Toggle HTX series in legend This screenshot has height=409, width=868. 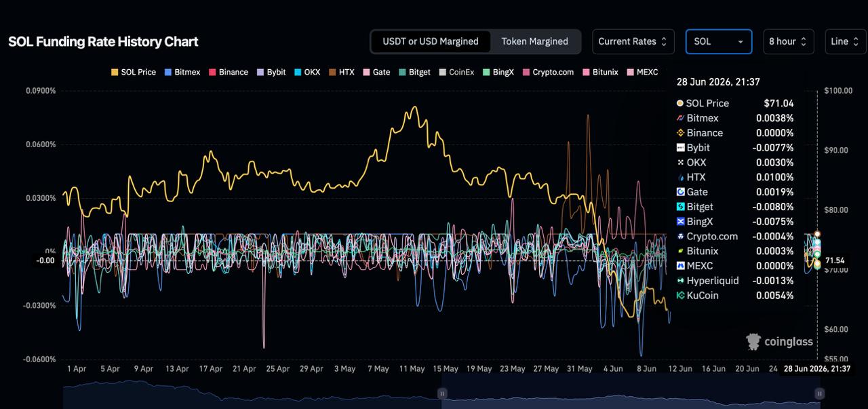pyautogui.click(x=342, y=72)
